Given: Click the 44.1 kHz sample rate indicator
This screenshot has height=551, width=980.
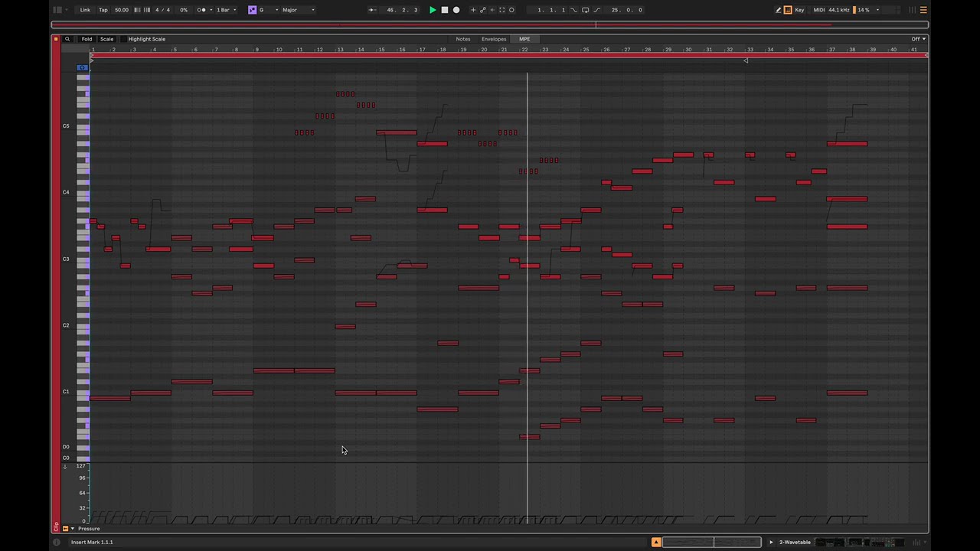Looking at the screenshot, I should (839, 10).
